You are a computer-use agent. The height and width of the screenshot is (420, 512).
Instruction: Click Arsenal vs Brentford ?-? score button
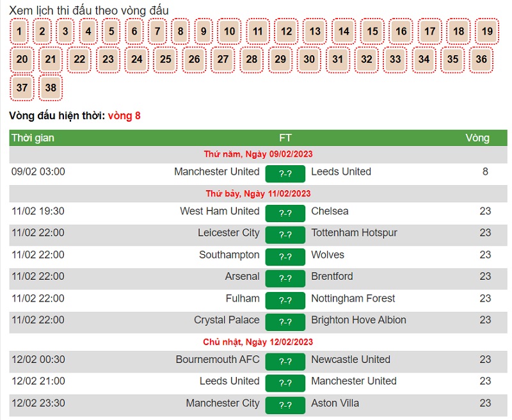coord(285,279)
